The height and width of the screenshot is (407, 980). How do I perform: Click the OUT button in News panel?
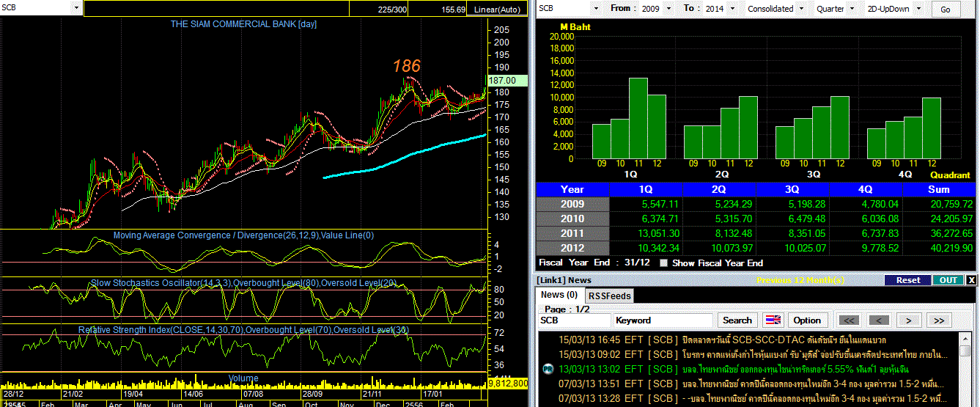click(x=948, y=280)
